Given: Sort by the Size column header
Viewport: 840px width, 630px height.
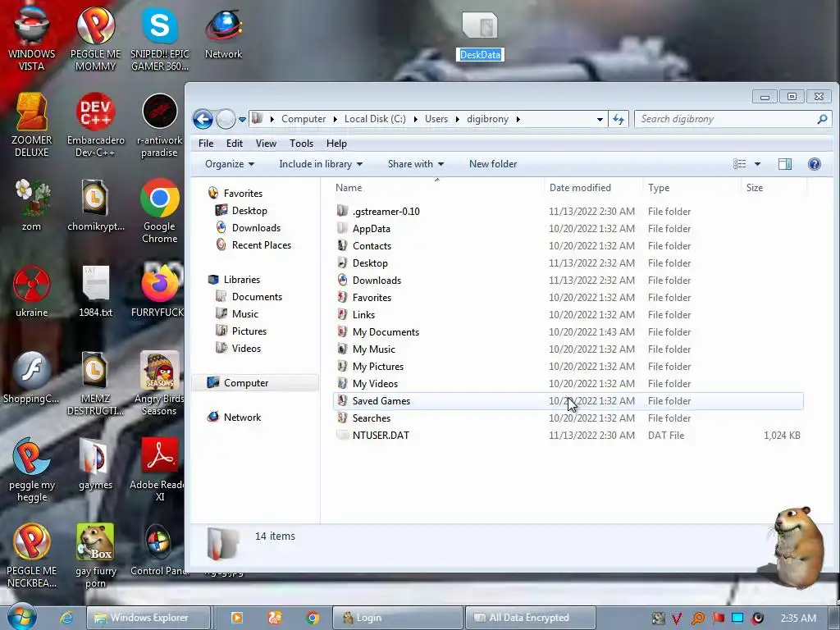Looking at the screenshot, I should point(774,188).
